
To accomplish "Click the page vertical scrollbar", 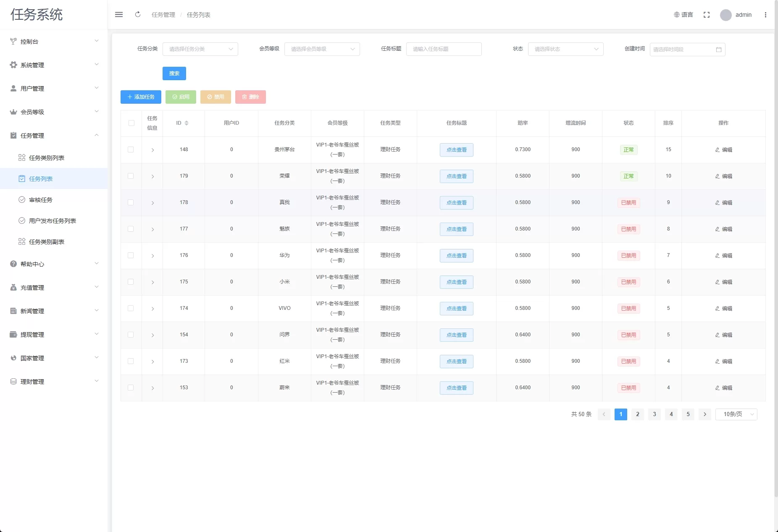I will pyautogui.click(x=775, y=252).
